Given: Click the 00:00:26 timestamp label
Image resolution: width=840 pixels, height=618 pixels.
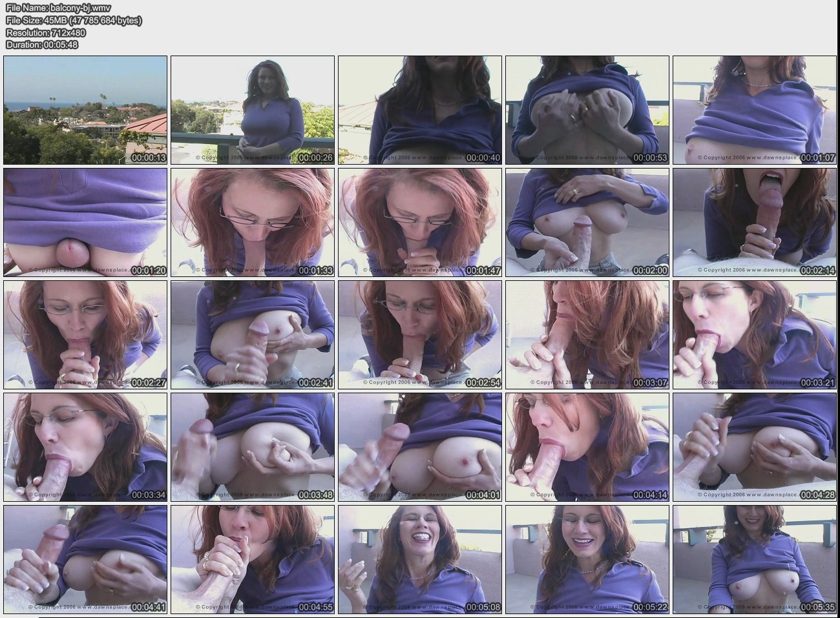Looking at the screenshot, I should (315, 158).
